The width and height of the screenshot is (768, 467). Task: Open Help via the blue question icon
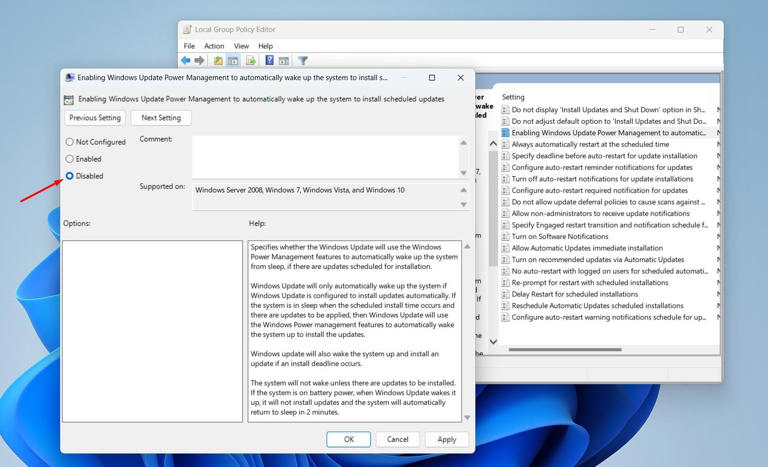click(x=269, y=61)
